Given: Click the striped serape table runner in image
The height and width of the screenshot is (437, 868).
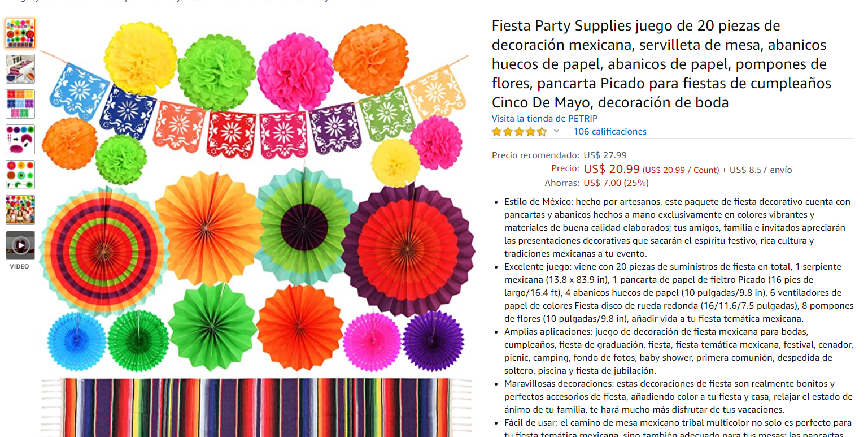Looking at the screenshot, I should [256, 407].
